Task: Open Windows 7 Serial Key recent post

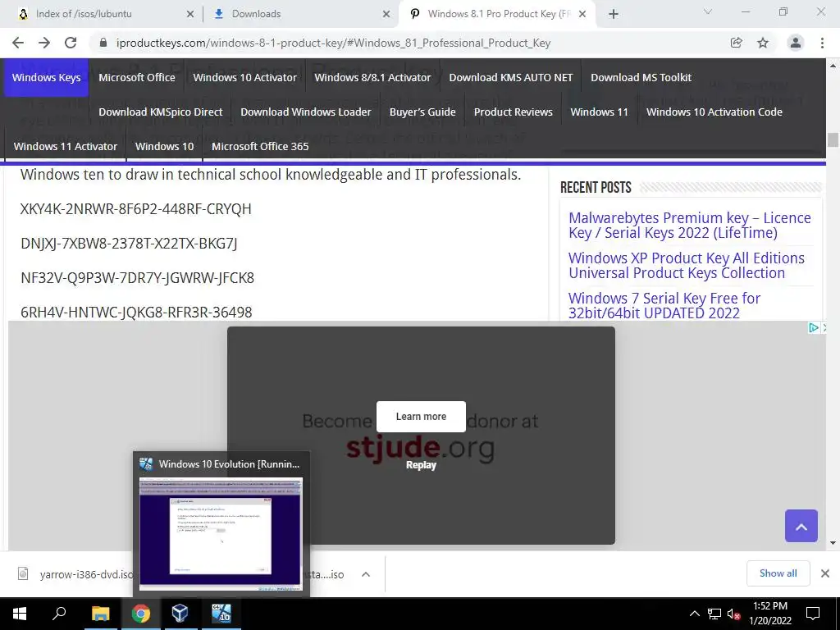Action: pyautogui.click(x=664, y=306)
